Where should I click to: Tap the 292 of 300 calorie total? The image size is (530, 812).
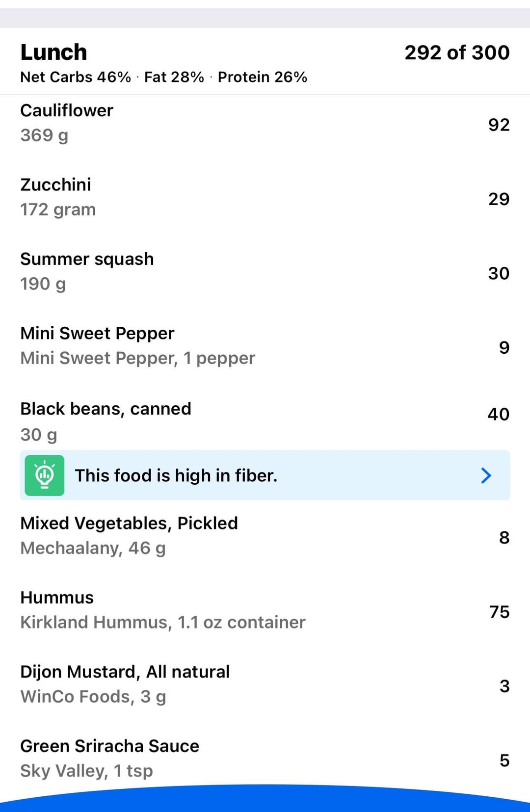pos(457,52)
